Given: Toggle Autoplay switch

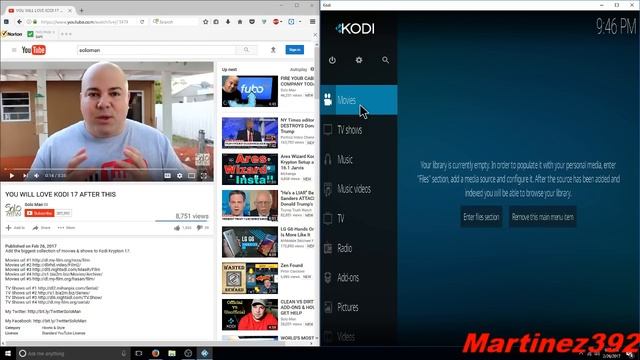Looking at the screenshot, I should point(312,69).
